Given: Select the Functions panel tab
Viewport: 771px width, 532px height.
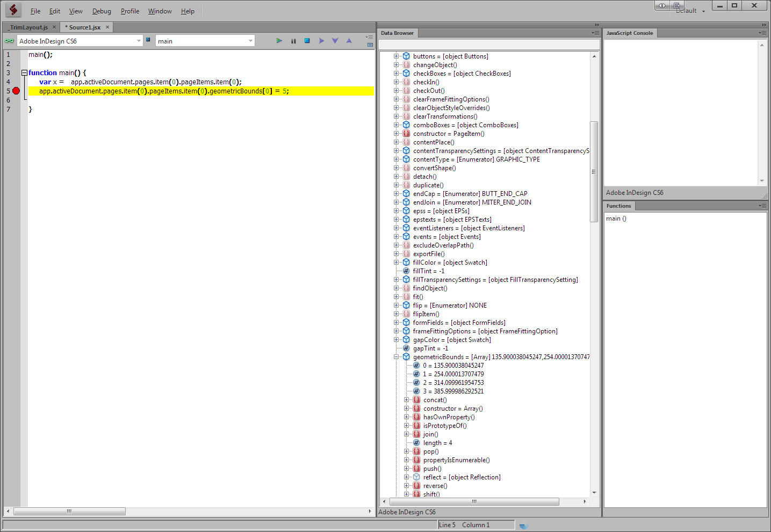Looking at the screenshot, I should (x=619, y=206).
